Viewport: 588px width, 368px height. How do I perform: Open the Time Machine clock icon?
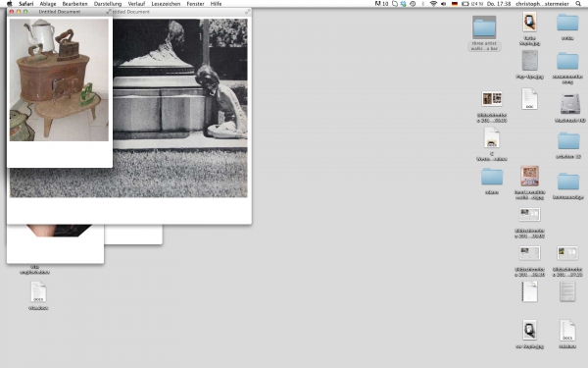[413, 4]
